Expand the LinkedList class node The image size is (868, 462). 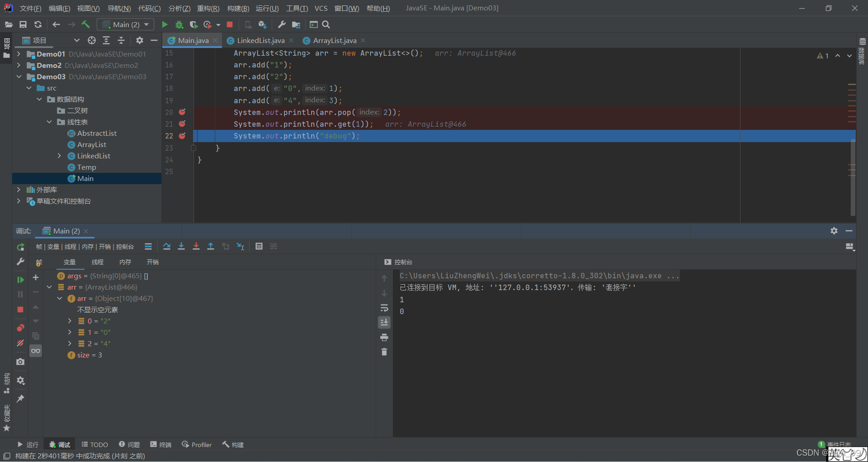pos(59,156)
